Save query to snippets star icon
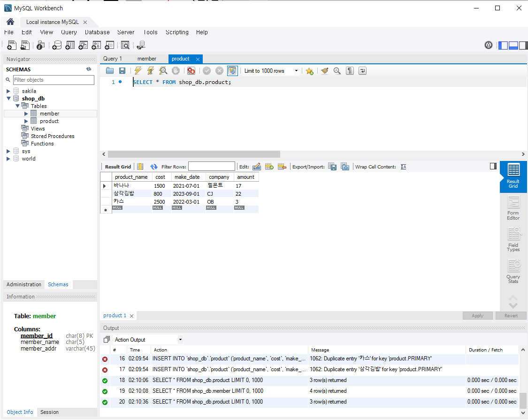Viewport: 528px width, 420px height. click(309, 71)
